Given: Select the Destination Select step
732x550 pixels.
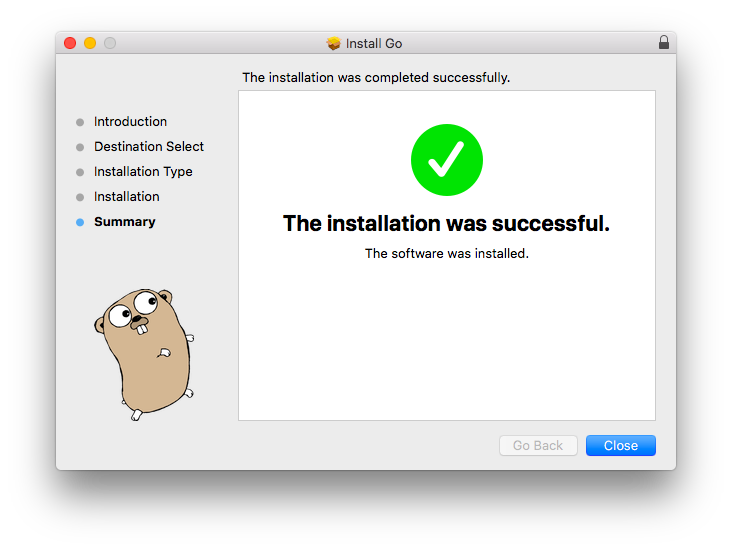Looking at the screenshot, I should tap(149, 147).
